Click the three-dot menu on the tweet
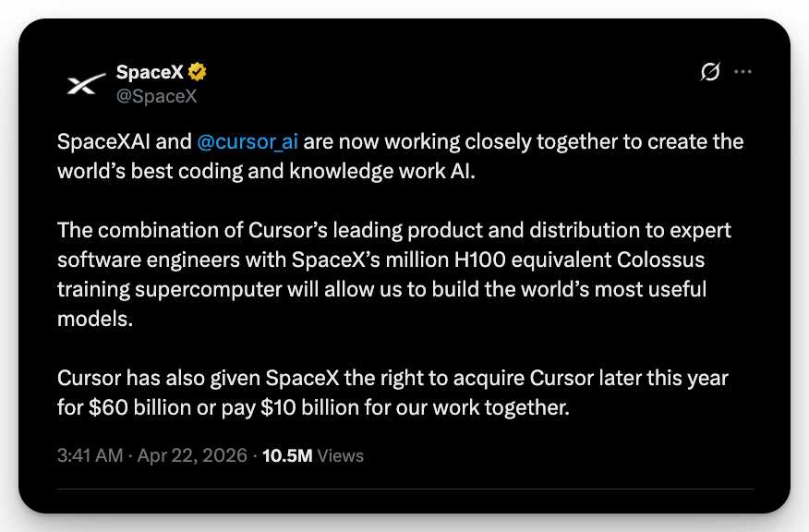Image resolution: width=809 pixels, height=532 pixels. pos(743,72)
